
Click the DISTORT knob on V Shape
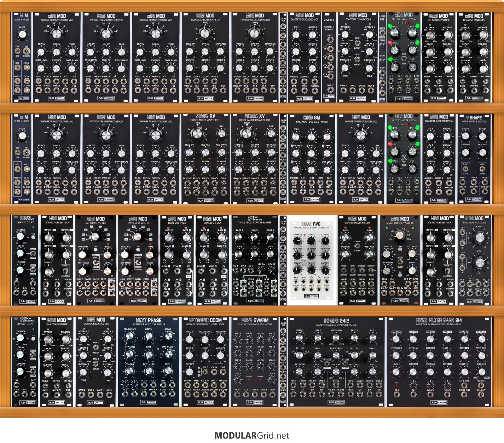coord(466,152)
